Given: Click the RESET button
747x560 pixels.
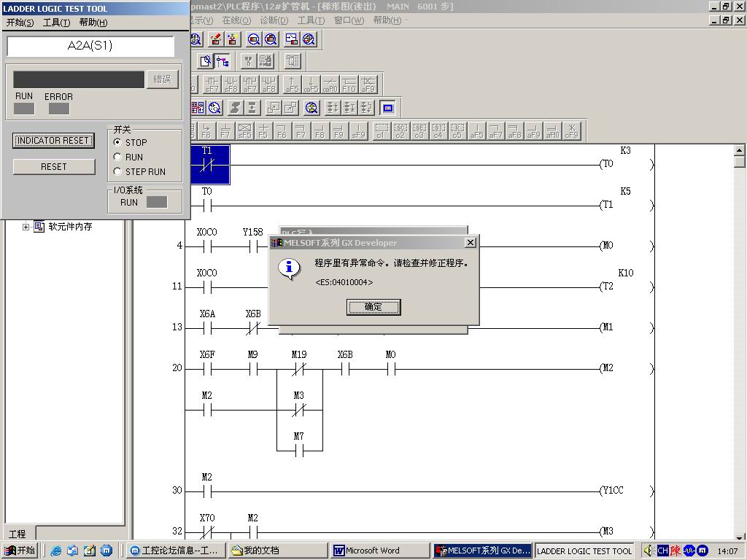Looking at the screenshot, I should [x=54, y=167].
